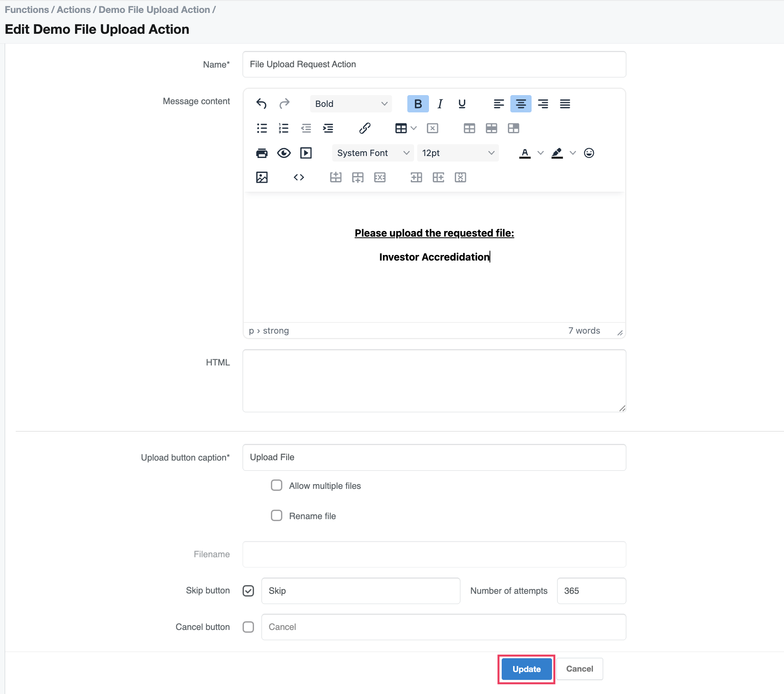Click the undo arrow icon
This screenshot has width=784, height=694.
(261, 104)
